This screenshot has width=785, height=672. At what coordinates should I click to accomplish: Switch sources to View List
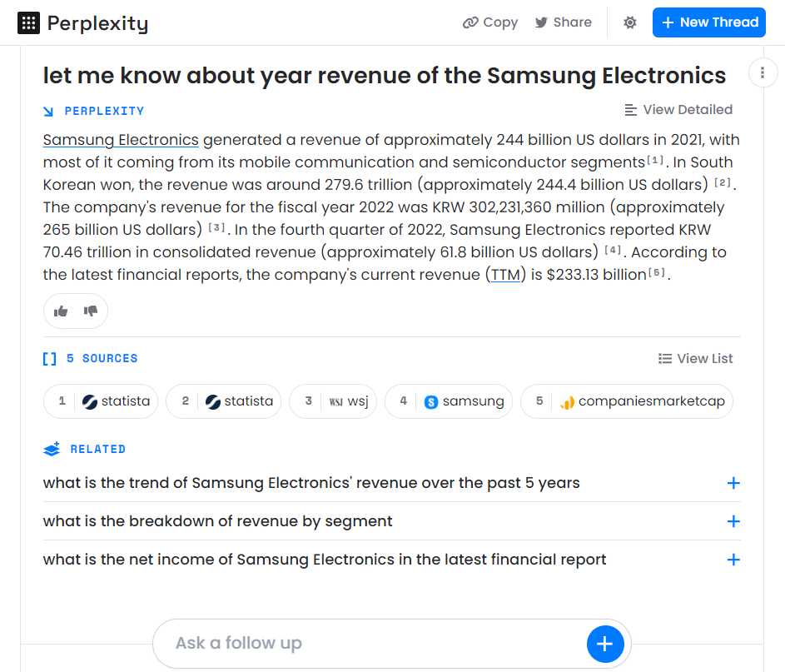695,359
